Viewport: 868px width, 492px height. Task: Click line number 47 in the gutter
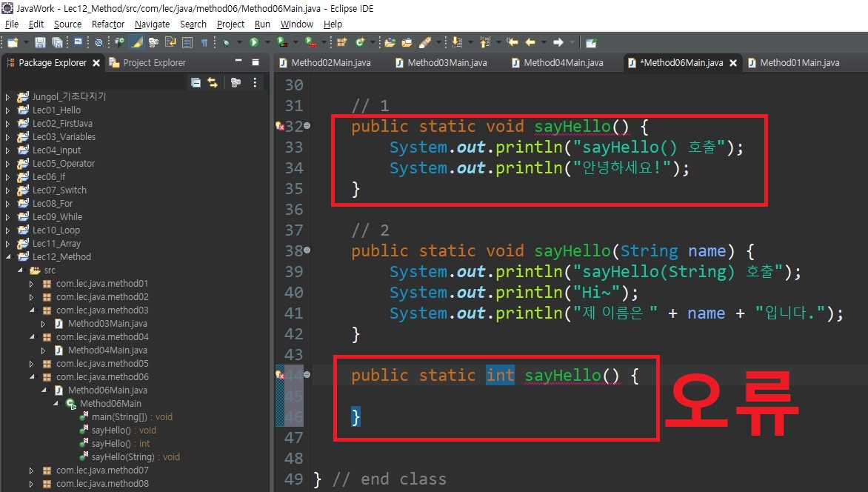pyautogui.click(x=294, y=438)
